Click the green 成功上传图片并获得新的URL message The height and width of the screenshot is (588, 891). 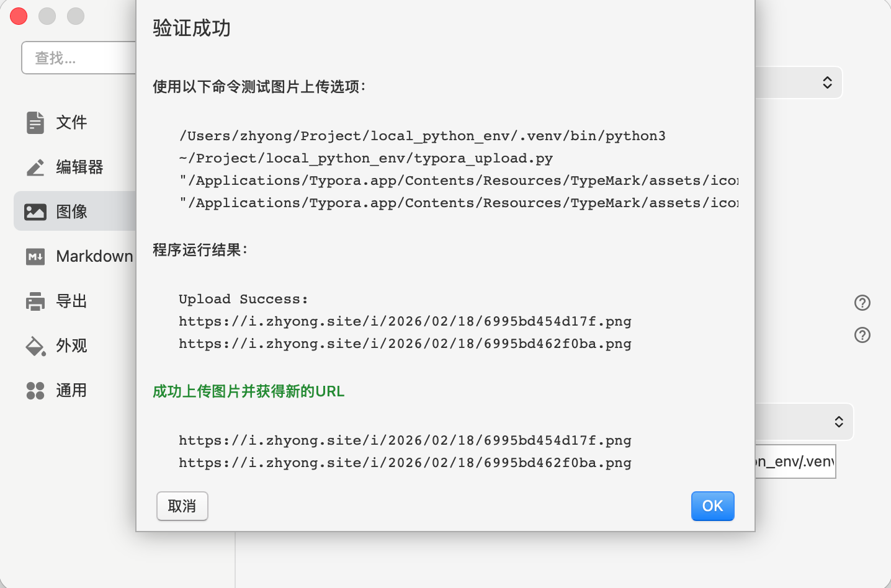pyautogui.click(x=248, y=391)
